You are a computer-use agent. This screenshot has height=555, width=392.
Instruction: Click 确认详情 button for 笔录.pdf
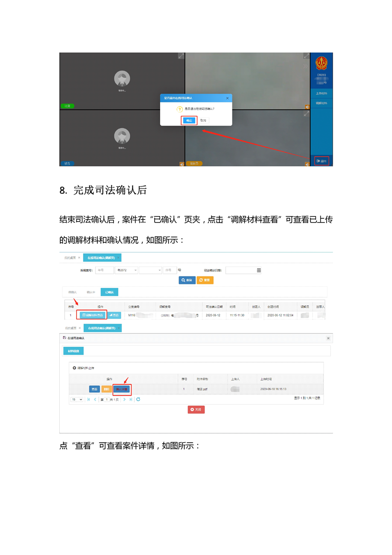coord(122,389)
